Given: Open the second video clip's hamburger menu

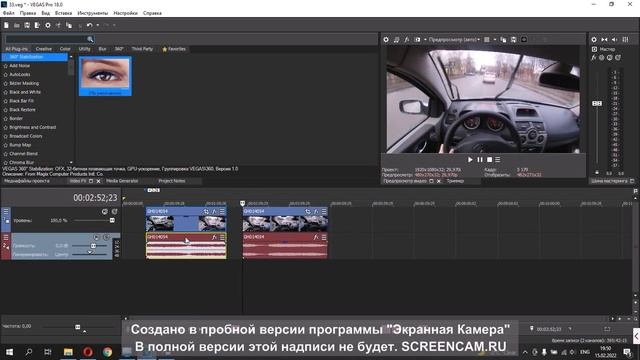Looking at the screenshot, I should [x=324, y=211].
